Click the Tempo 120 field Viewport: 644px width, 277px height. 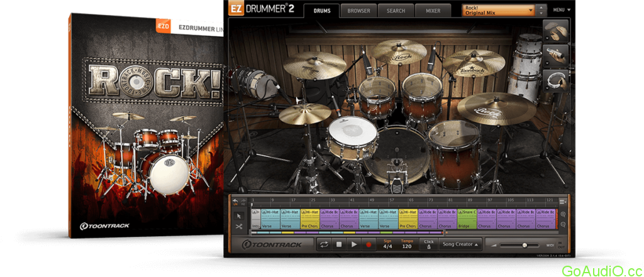point(407,244)
